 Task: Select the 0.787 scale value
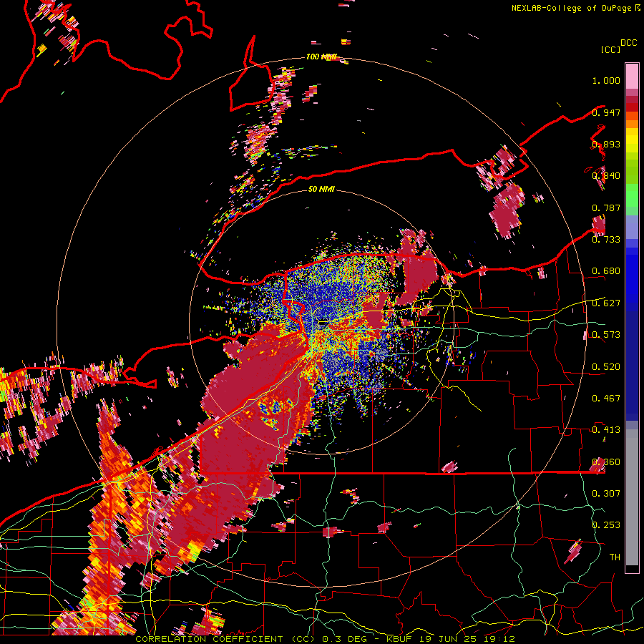[x=606, y=208]
